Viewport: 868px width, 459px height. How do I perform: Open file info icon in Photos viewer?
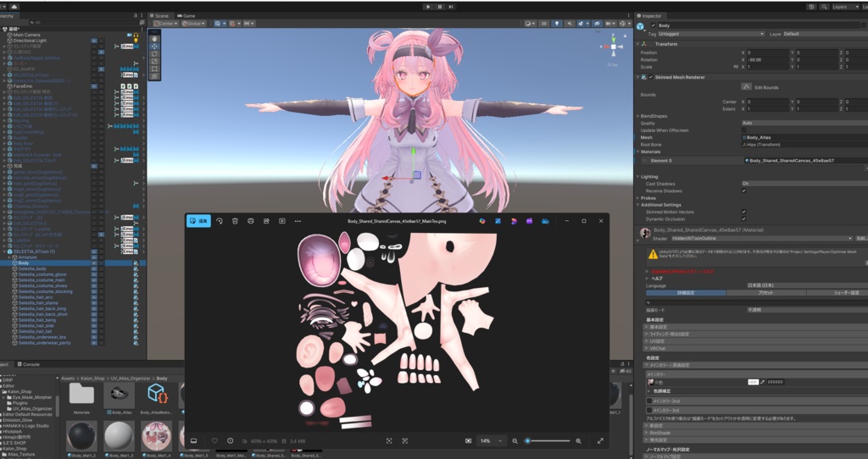(231, 440)
